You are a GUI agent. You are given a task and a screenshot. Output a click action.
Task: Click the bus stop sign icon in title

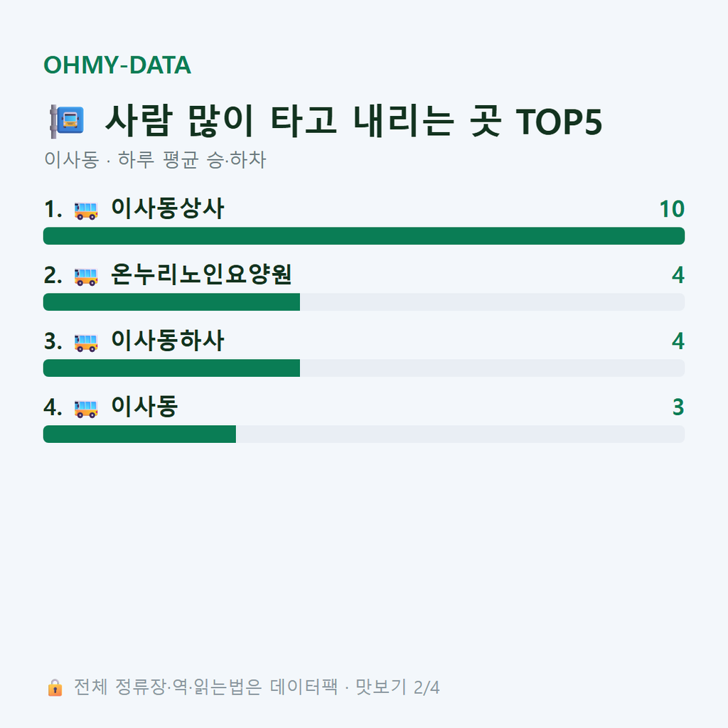[x=68, y=122]
